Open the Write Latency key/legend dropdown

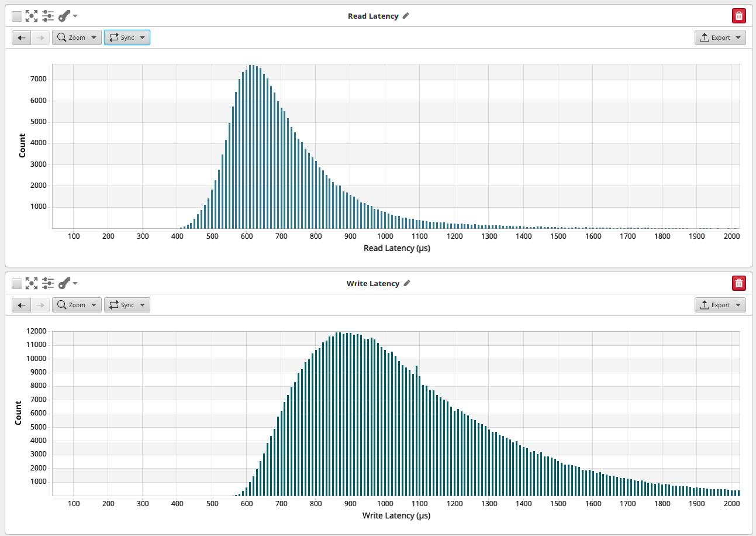pyautogui.click(x=68, y=284)
